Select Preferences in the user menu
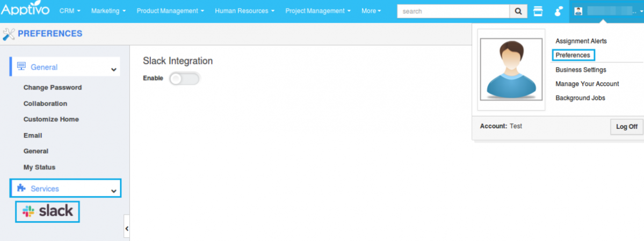This screenshot has height=241, width=644. click(573, 55)
